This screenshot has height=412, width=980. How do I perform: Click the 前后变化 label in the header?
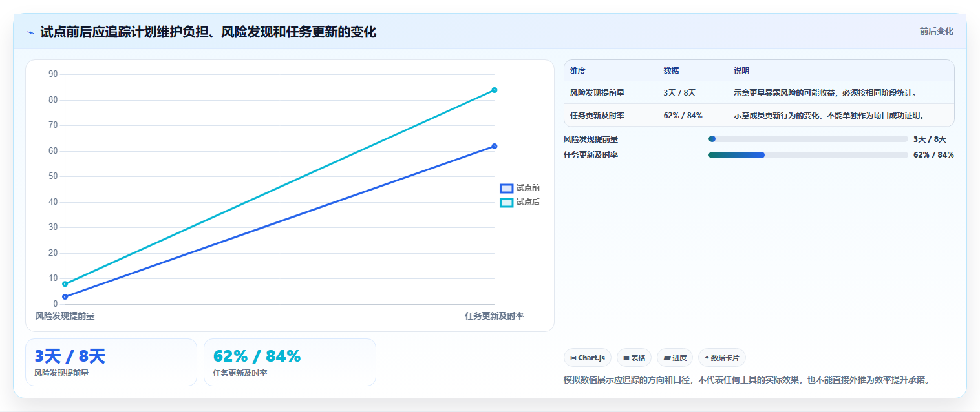point(936,32)
